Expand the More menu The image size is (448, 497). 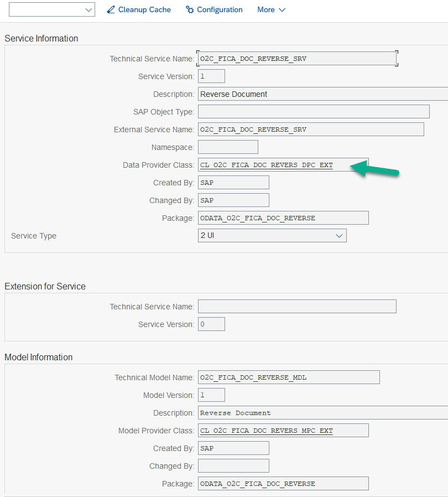coord(272,10)
